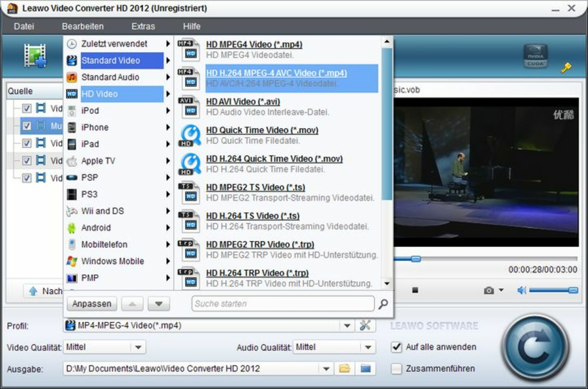Click in the Suche starten field
The height and width of the screenshot is (389, 588).
283,304
